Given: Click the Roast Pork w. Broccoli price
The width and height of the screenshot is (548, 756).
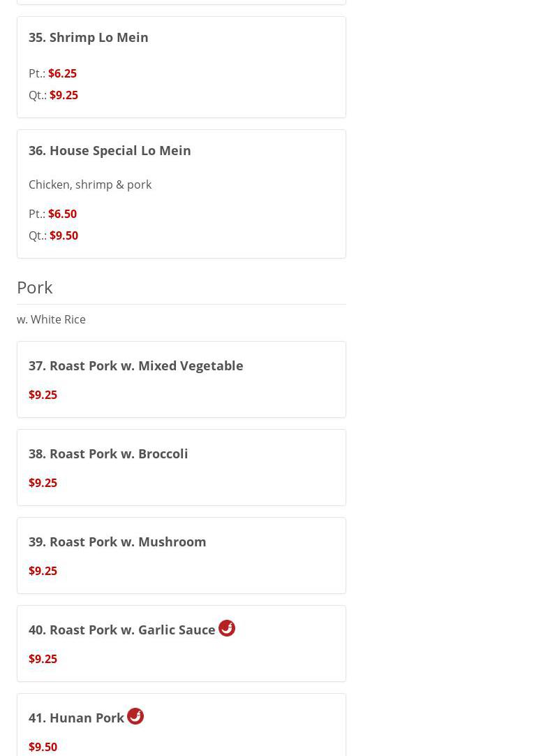Looking at the screenshot, I should pos(43,483).
